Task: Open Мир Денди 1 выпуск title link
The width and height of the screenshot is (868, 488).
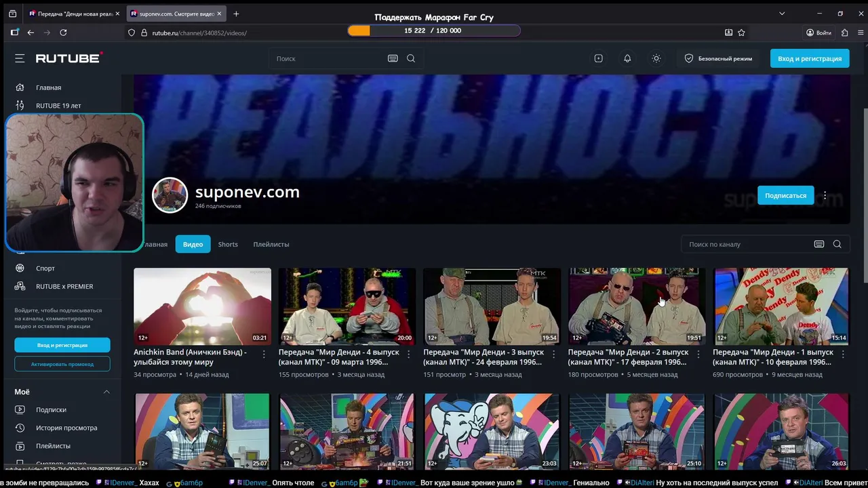Action: click(x=773, y=357)
